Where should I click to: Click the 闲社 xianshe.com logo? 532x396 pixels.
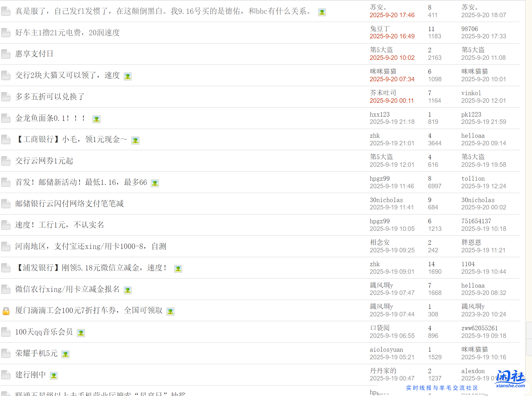tap(510, 379)
